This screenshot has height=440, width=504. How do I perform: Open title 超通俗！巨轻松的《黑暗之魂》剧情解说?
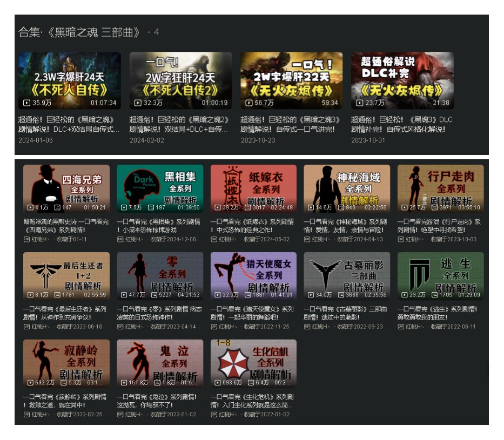point(69,125)
